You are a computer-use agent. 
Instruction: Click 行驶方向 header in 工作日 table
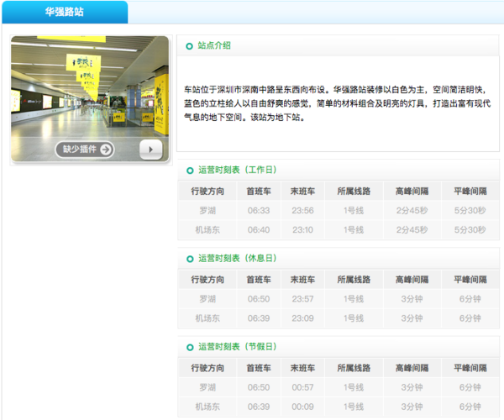pyautogui.click(x=207, y=192)
